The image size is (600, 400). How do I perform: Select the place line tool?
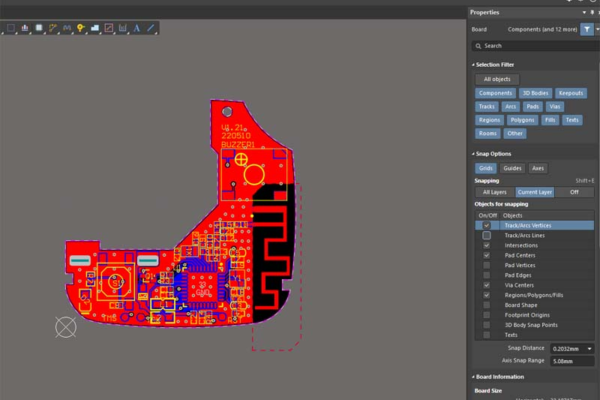click(x=151, y=28)
